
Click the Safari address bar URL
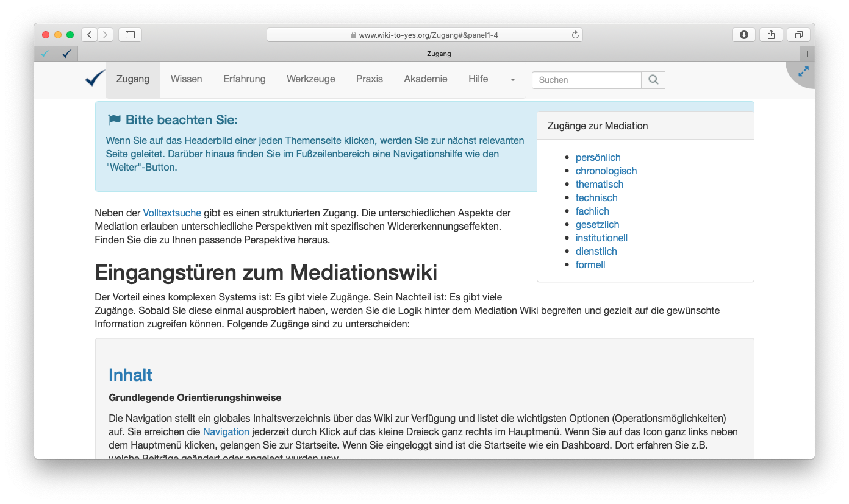(x=428, y=35)
